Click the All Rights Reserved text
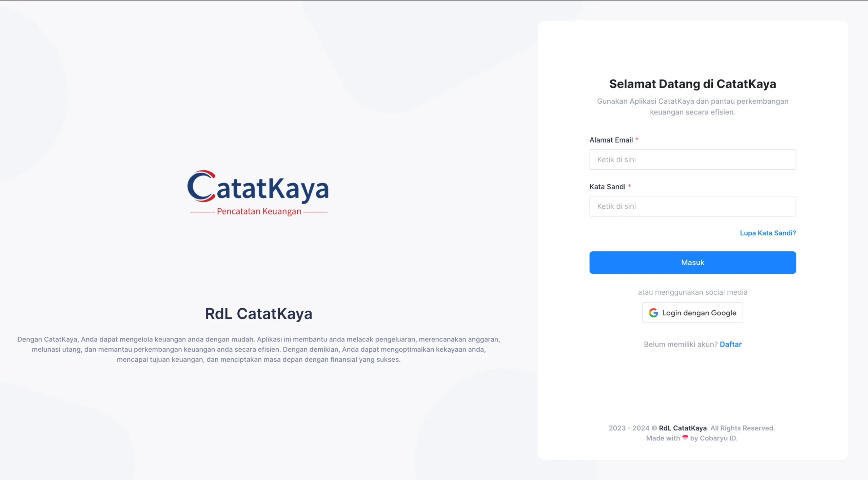 tap(743, 428)
